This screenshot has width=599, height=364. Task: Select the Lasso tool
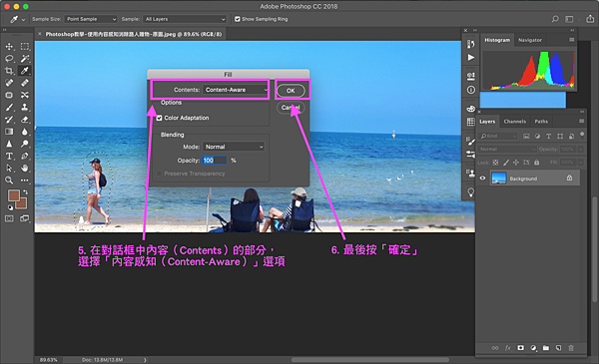click(9, 59)
